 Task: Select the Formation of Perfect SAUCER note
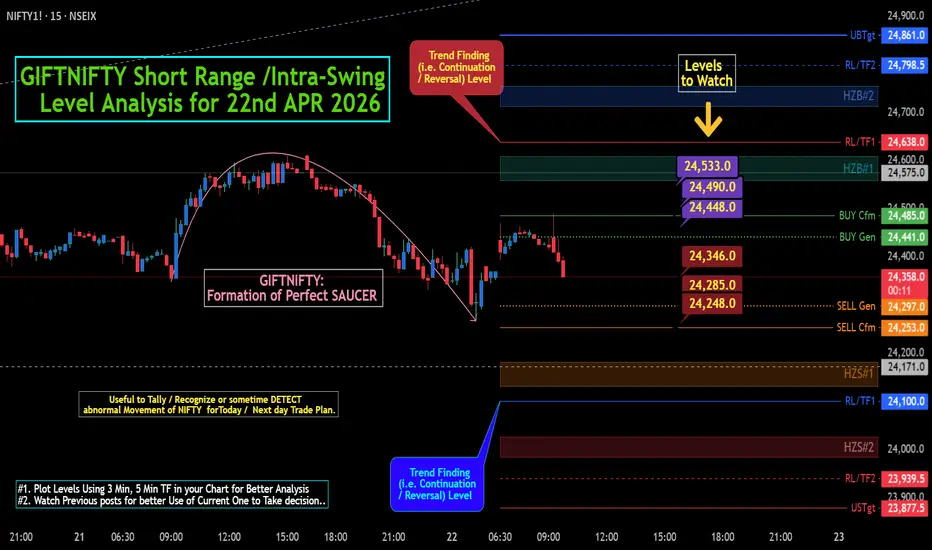point(293,288)
